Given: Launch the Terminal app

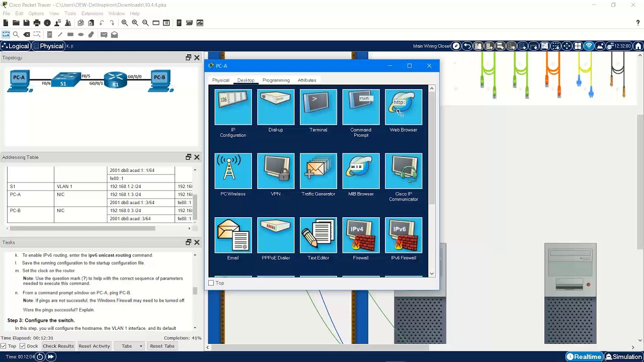Looking at the screenshot, I should [x=318, y=107].
